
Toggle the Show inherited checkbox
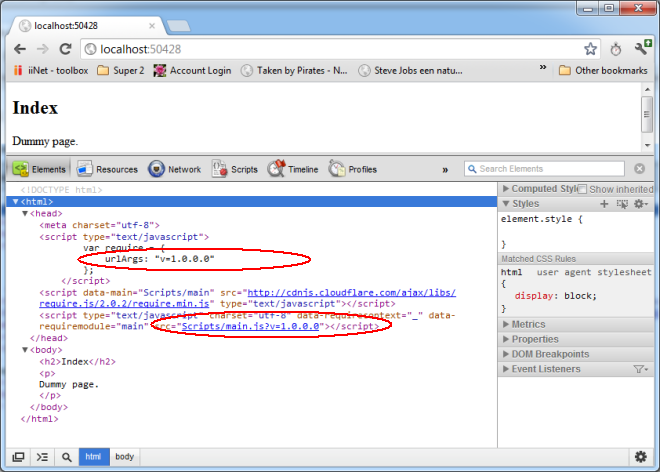tap(582, 189)
